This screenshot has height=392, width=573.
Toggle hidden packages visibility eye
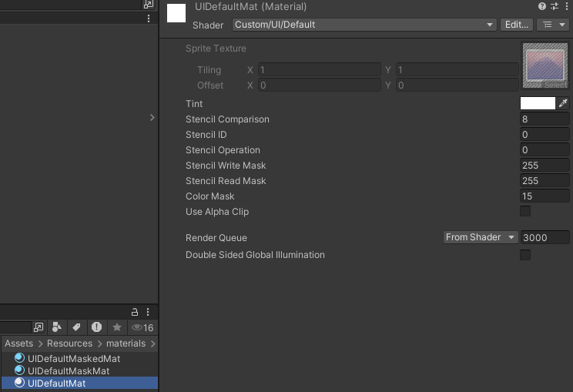[x=142, y=327]
